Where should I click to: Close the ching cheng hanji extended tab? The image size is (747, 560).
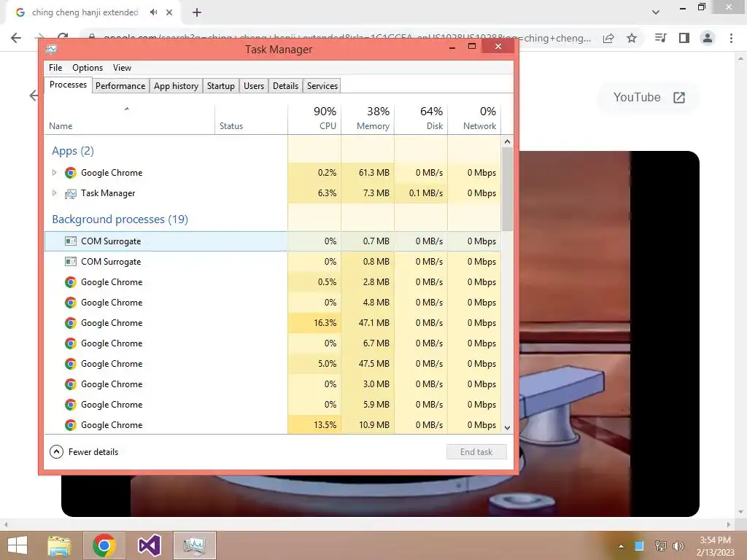(x=169, y=12)
